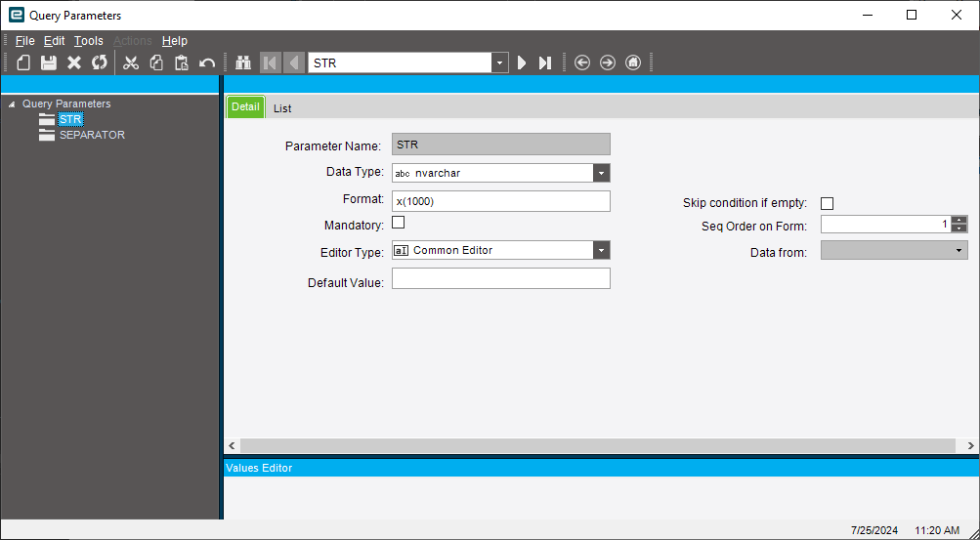The width and height of the screenshot is (980, 540).
Task: Open the Data Type nvarchar dropdown
Action: click(x=601, y=173)
